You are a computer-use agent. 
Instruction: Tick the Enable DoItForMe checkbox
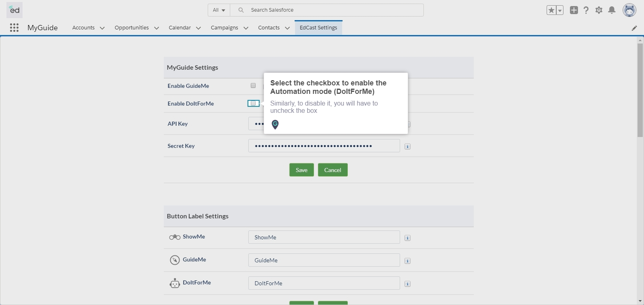pos(253,104)
